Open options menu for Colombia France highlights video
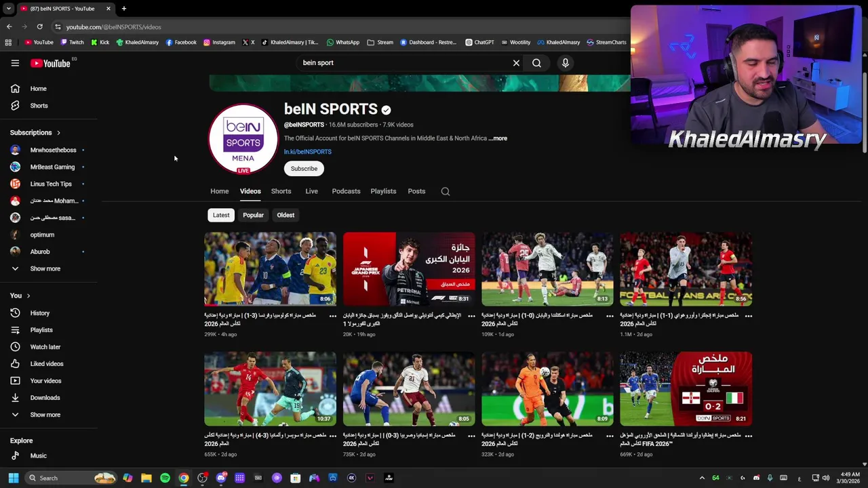 point(332,316)
